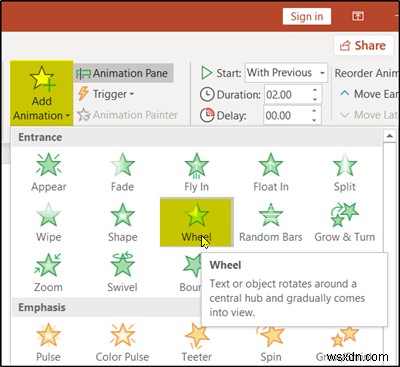Select the Split entrance animation

pos(345,172)
